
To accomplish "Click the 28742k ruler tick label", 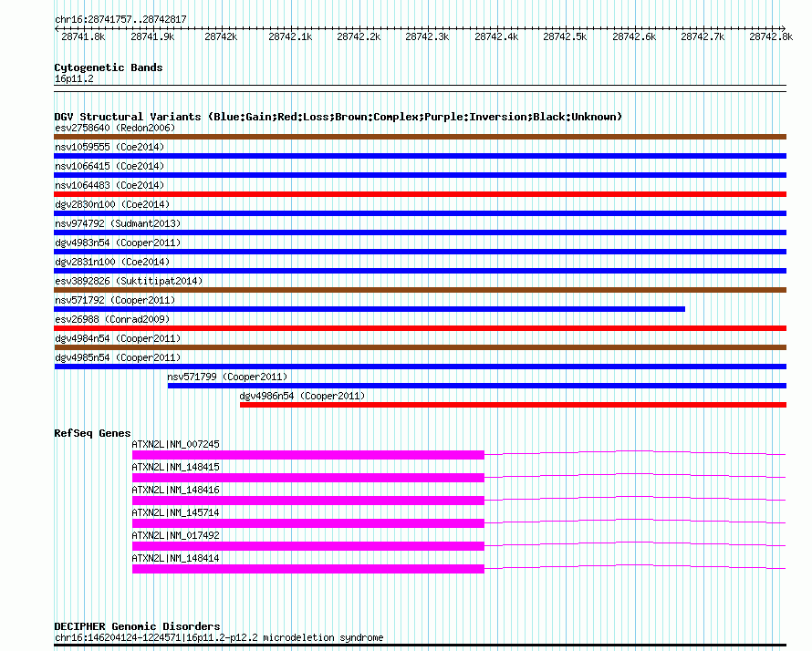I will [x=221, y=36].
